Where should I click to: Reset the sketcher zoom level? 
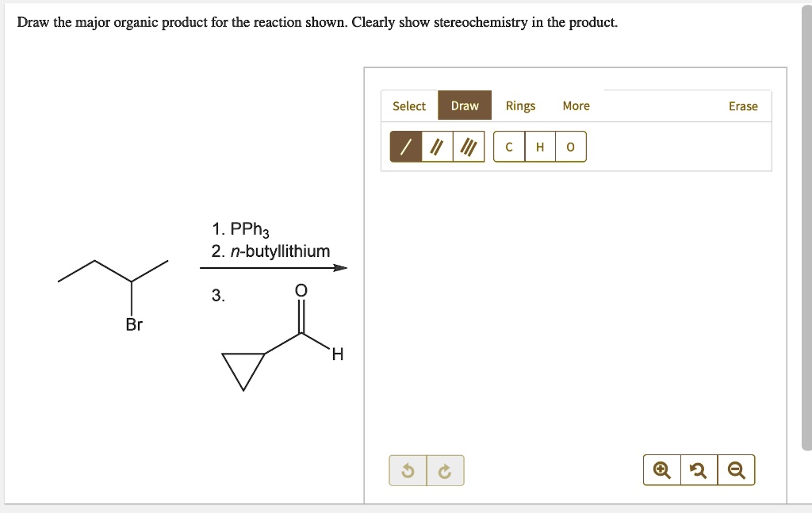(x=699, y=469)
